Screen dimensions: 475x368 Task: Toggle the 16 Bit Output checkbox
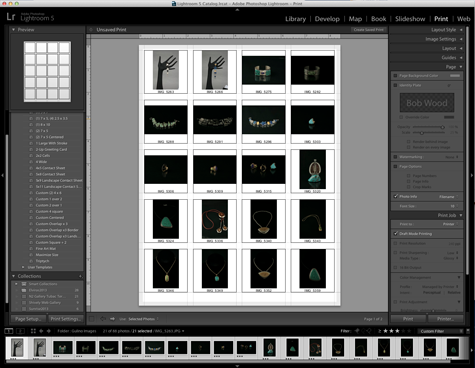pos(395,267)
